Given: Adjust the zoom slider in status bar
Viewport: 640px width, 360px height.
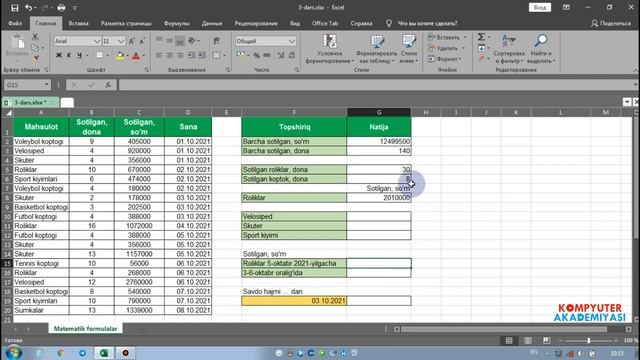Looking at the screenshot, I should [589, 340].
